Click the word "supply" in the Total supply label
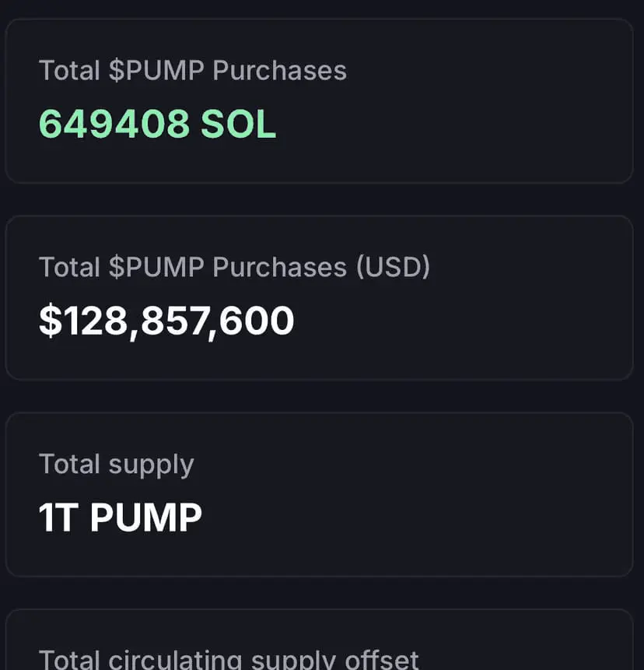 (151, 466)
